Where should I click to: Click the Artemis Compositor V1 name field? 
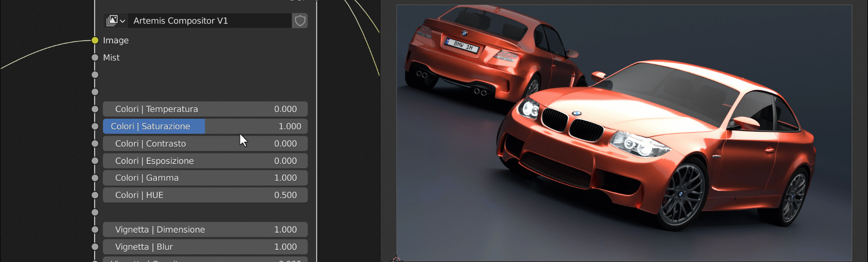[210, 21]
